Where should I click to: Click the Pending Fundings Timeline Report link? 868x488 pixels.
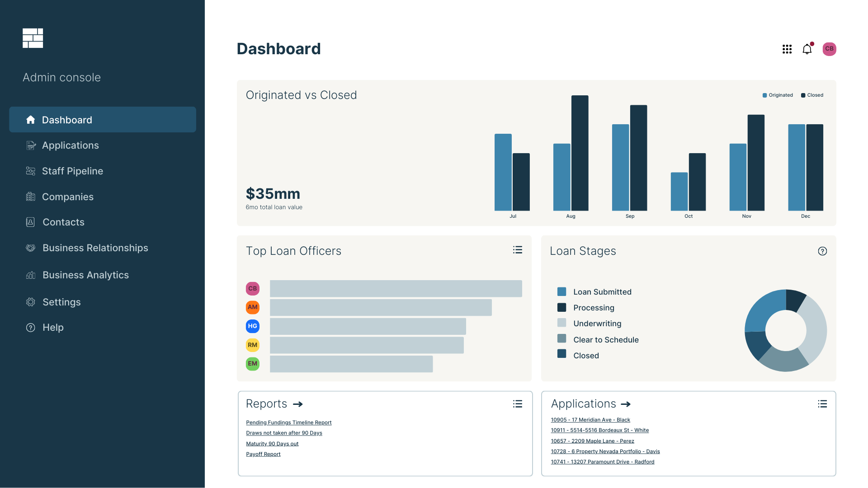(x=288, y=422)
